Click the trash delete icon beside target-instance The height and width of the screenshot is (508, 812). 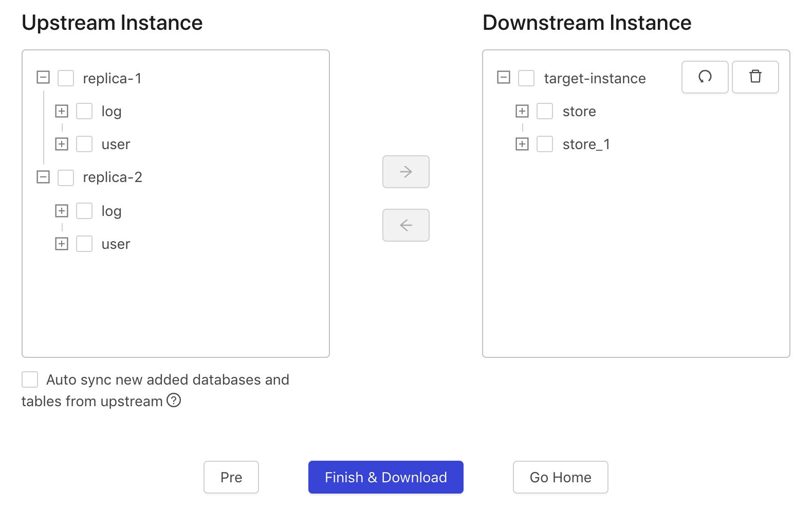tap(755, 77)
